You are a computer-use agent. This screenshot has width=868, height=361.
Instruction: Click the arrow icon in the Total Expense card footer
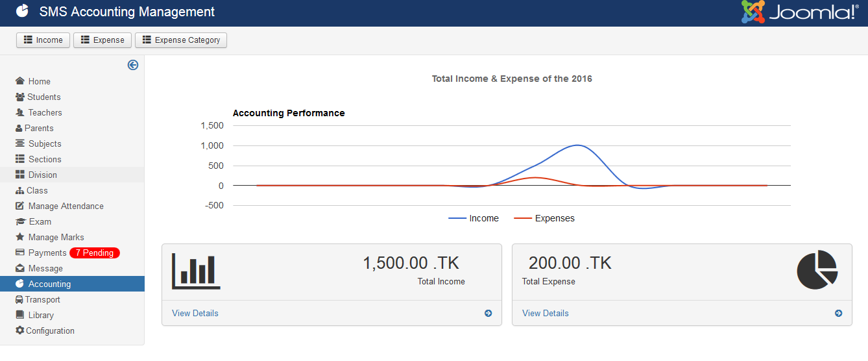pyautogui.click(x=838, y=314)
